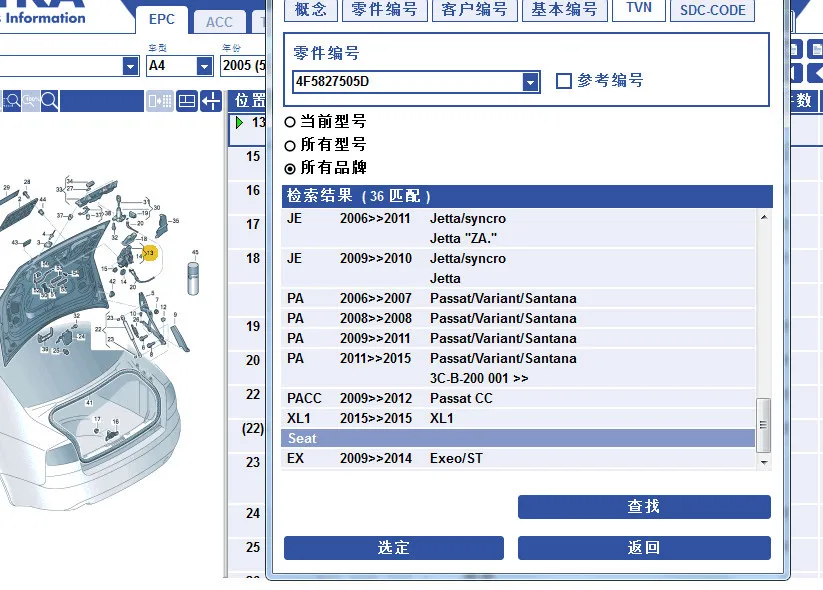The width and height of the screenshot is (823, 590).
Task: Select result EX 2009>>2014 Exeo/ST
Action: pyautogui.click(x=518, y=458)
